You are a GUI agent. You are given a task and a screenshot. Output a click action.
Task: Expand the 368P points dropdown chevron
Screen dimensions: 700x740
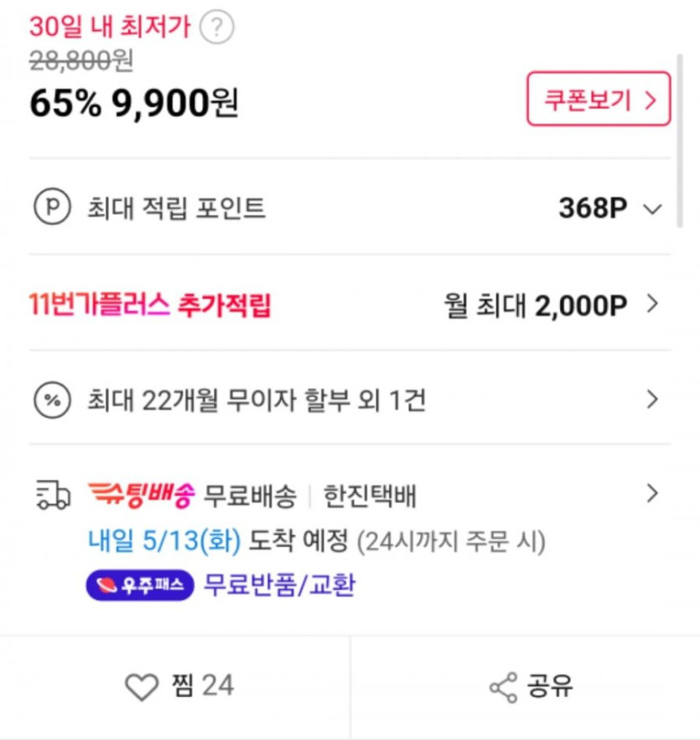point(652,209)
